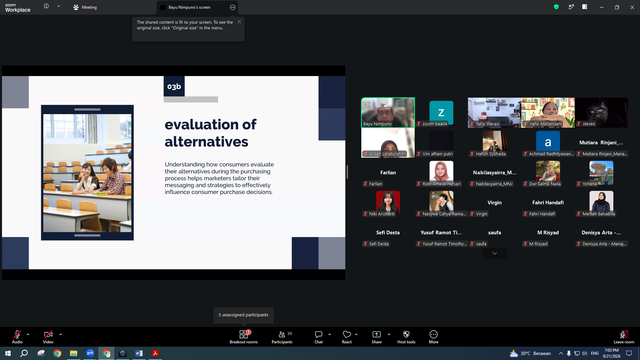Select the zoom baa04 participant tile
Image resolution: width=640 pixels, height=360 pixels.
tap(441, 112)
